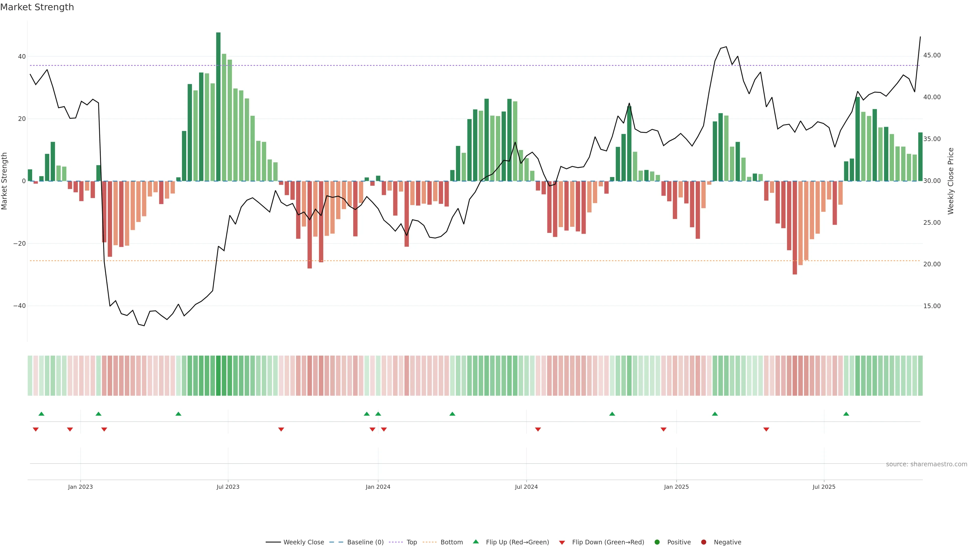The image size is (980, 551).
Task: Toggle Weekly Close legend entry
Action: click(303, 542)
